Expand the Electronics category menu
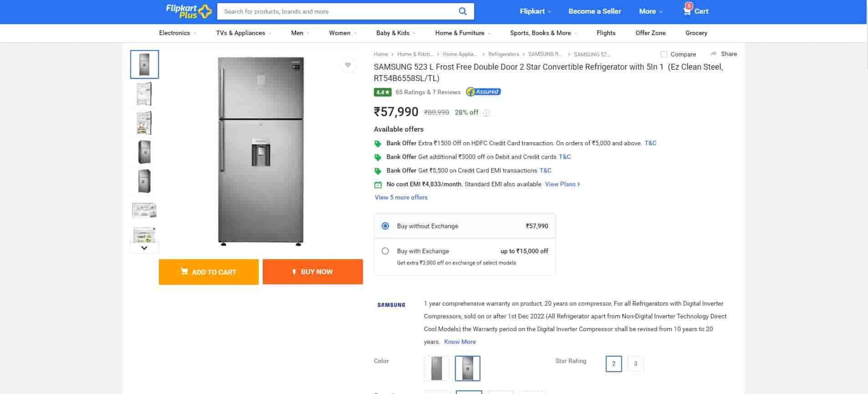The height and width of the screenshot is (394, 868). click(177, 33)
